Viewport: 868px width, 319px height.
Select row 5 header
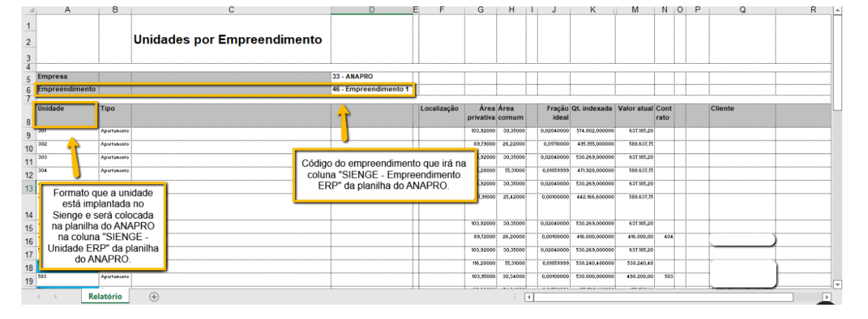(28, 79)
